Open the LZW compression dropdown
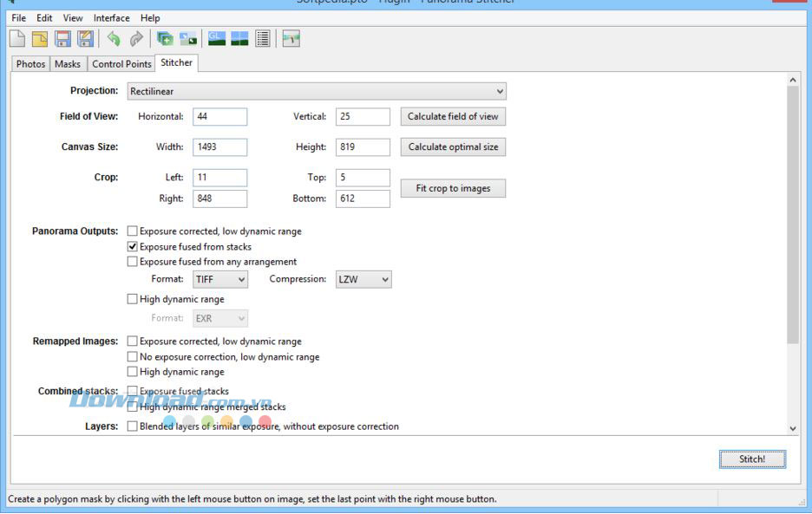The height and width of the screenshot is (514, 812). [363, 279]
